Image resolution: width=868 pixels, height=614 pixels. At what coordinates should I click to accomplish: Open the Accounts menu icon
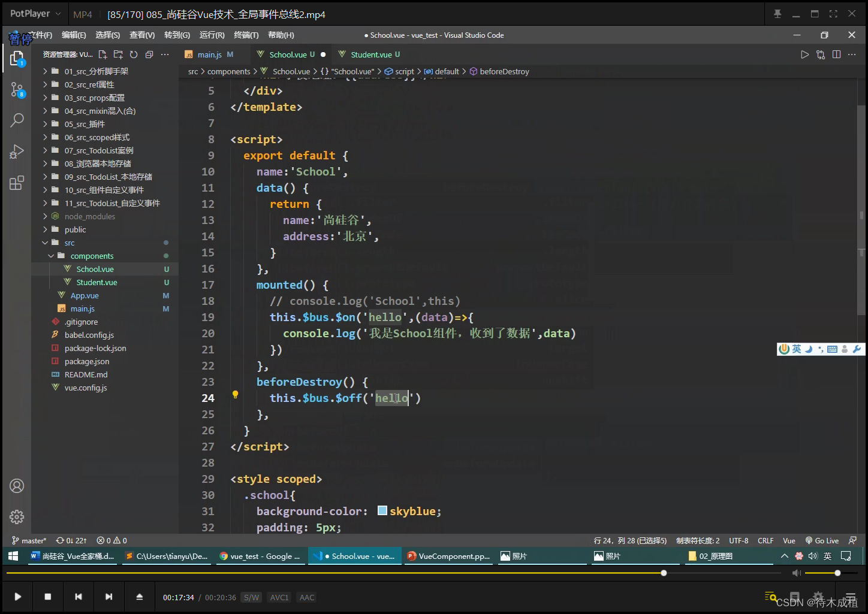pyautogui.click(x=17, y=486)
